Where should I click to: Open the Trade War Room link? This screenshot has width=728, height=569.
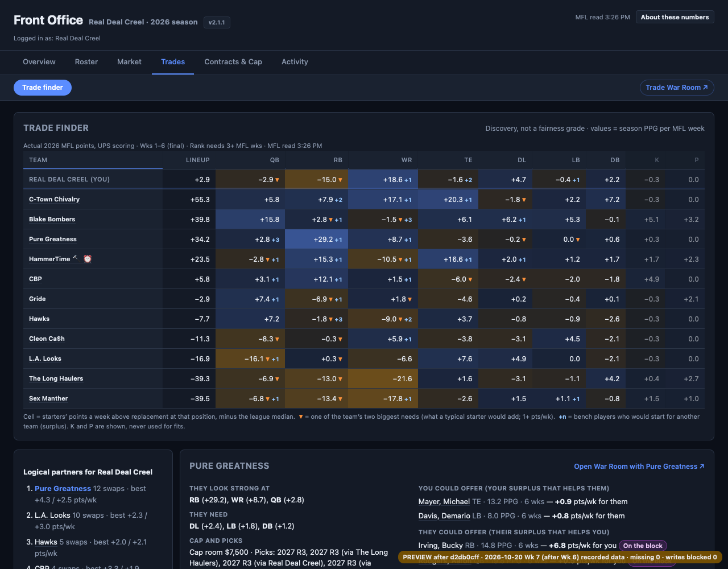click(x=677, y=88)
